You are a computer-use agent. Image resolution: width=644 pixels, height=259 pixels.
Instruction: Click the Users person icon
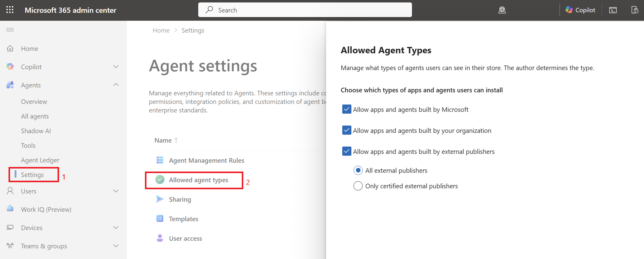coord(10,191)
